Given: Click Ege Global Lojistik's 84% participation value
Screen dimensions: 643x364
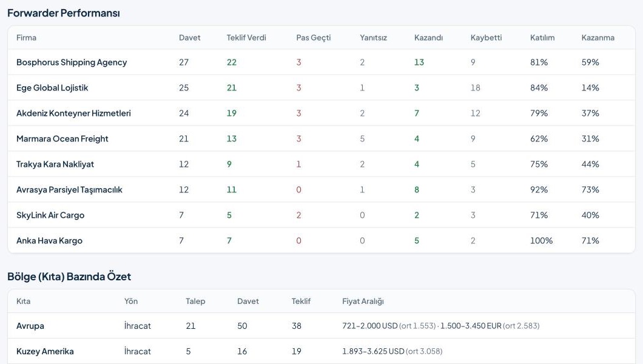Looking at the screenshot, I should [539, 88].
